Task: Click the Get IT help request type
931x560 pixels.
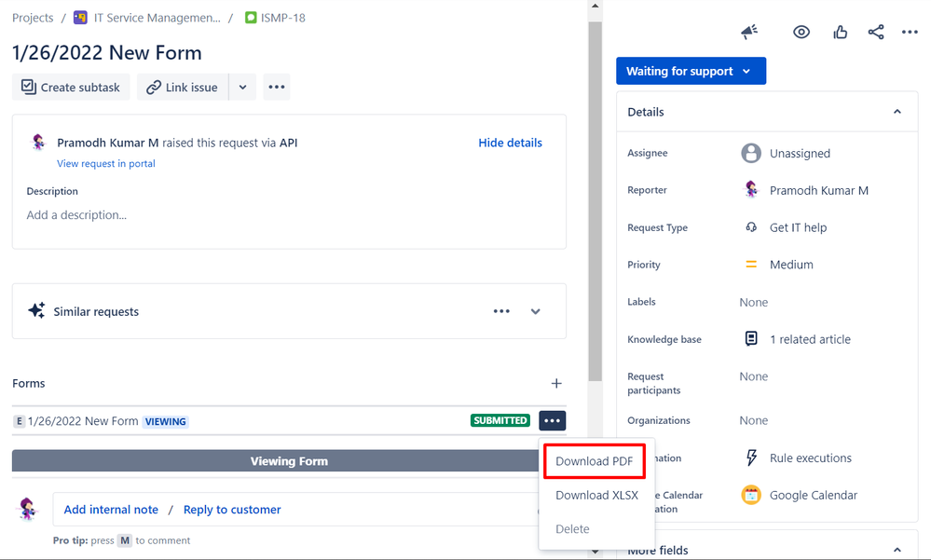Action: click(798, 227)
